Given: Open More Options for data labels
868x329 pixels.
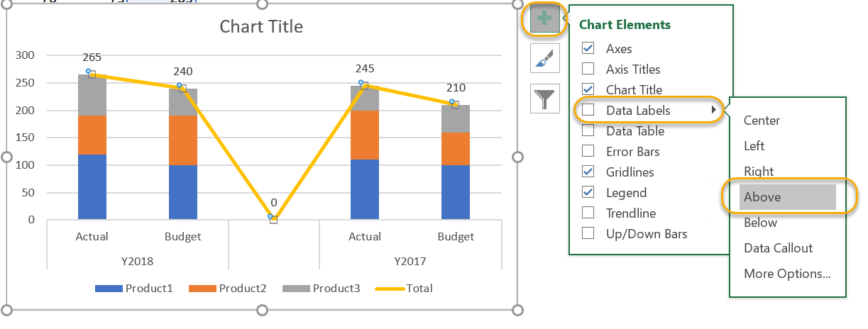Looking at the screenshot, I should pyautogui.click(x=787, y=274).
